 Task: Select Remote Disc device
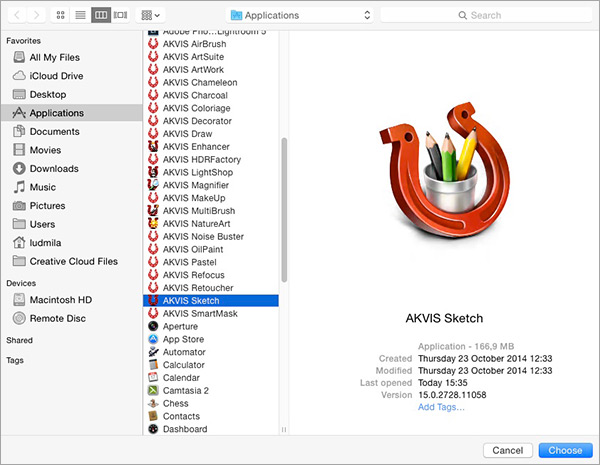tap(72, 318)
